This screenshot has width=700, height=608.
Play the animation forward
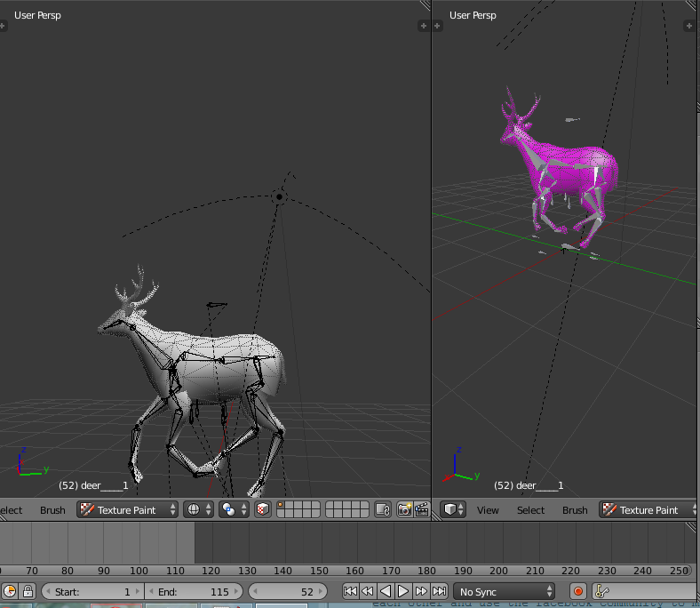click(x=403, y=591)
